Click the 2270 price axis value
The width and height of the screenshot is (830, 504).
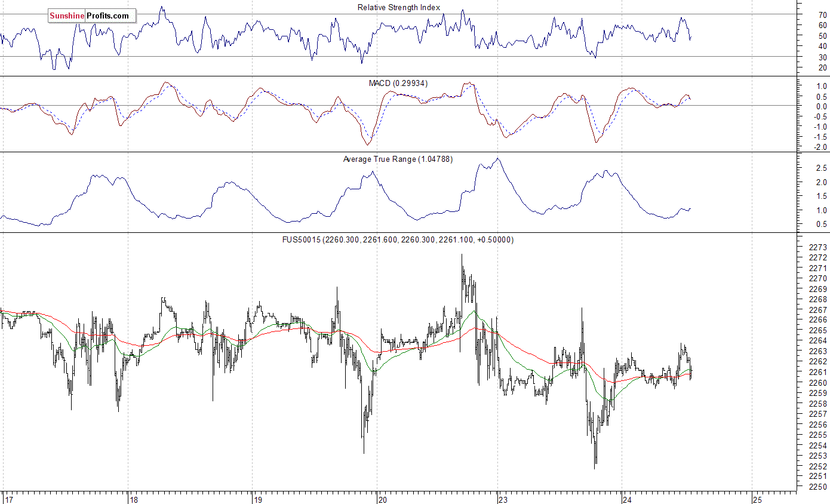click(817, 279)
